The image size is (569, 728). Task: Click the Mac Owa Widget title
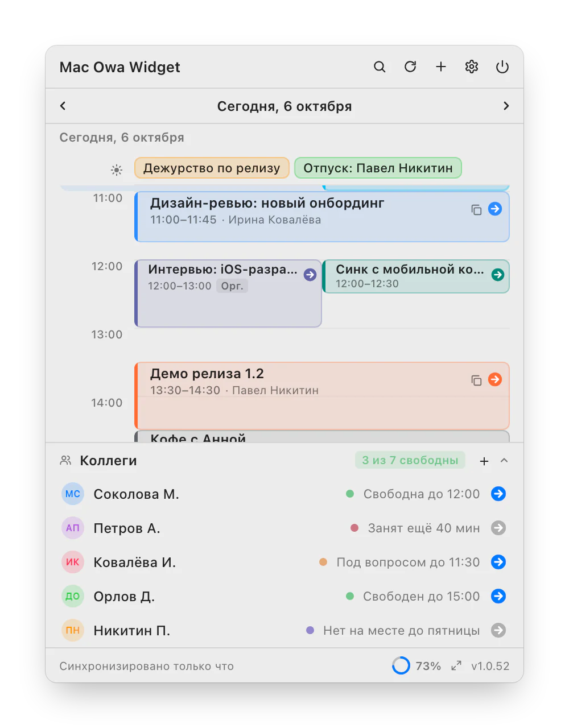click(119, 67)
